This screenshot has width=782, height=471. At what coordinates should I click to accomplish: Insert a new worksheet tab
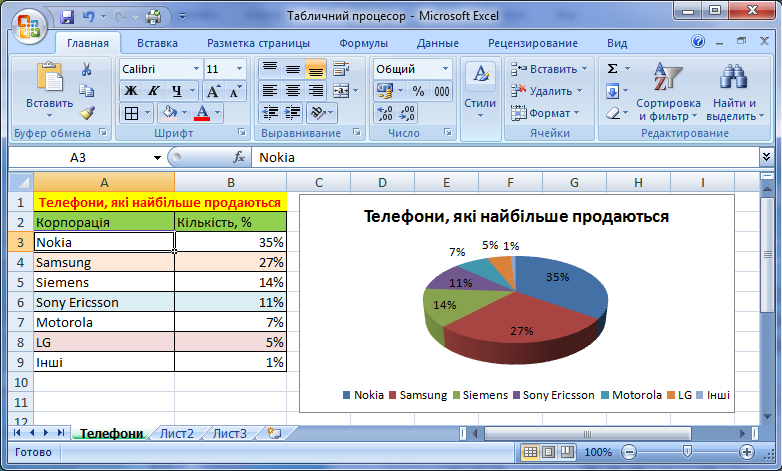pyautogui.click(x=274, y=433)
